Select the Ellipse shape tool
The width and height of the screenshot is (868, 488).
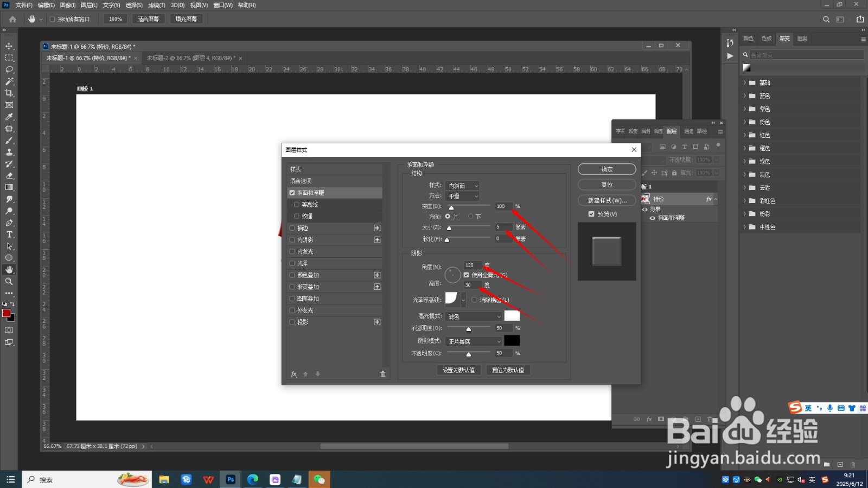click(9, 258)
